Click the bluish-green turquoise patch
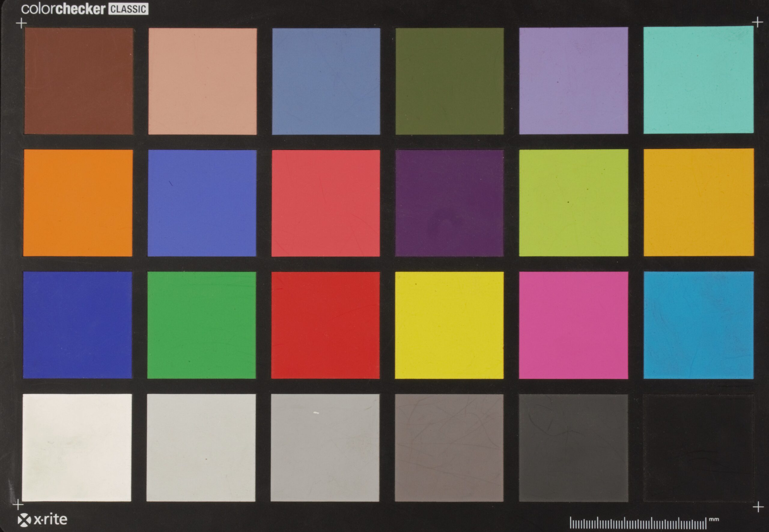 click(x=698, y=80)
